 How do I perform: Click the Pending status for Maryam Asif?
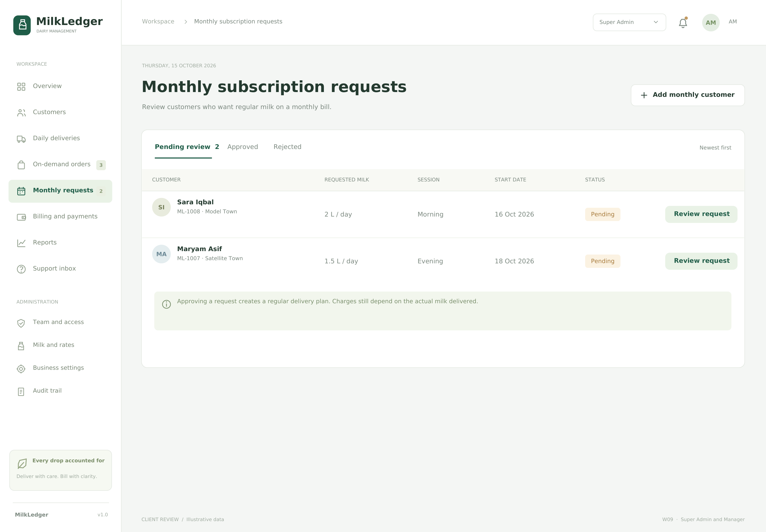602,261
